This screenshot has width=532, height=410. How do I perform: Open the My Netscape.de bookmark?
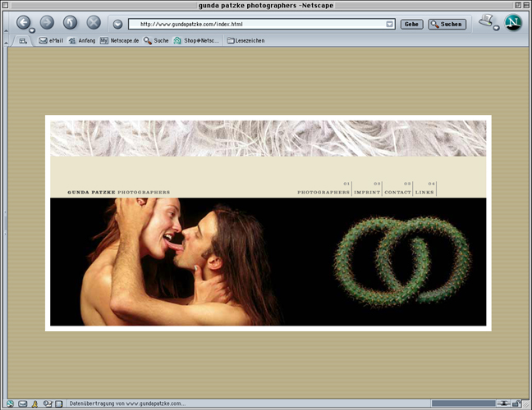119,41
